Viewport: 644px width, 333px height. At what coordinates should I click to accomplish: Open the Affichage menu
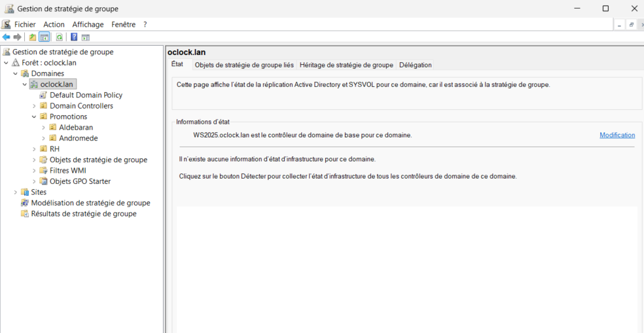pyautogui.click(x=88, y=24)
